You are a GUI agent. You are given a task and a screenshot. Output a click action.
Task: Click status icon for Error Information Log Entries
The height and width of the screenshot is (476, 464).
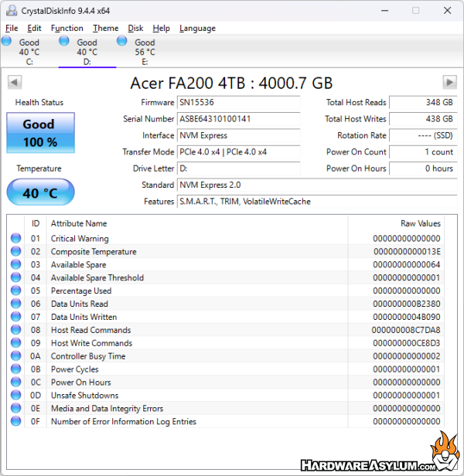(x=15, y=421)
